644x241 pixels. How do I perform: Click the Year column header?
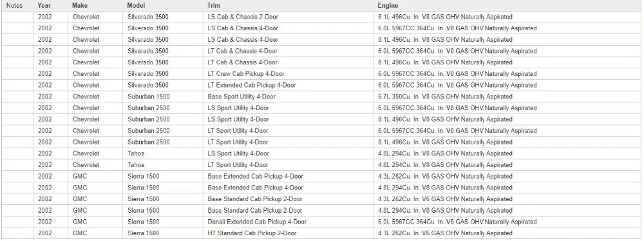click(x=44, y=6)
